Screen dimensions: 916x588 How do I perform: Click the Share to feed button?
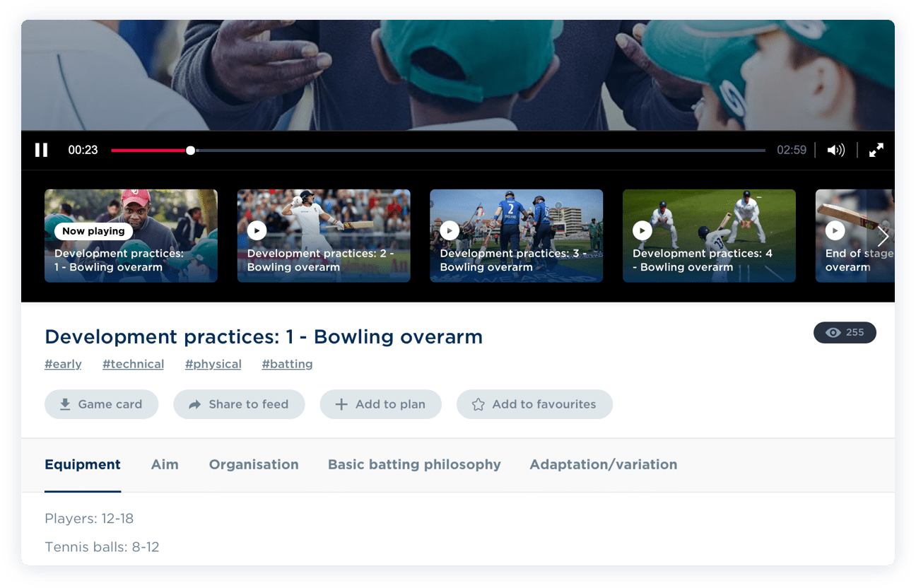(x=239, y=404)
